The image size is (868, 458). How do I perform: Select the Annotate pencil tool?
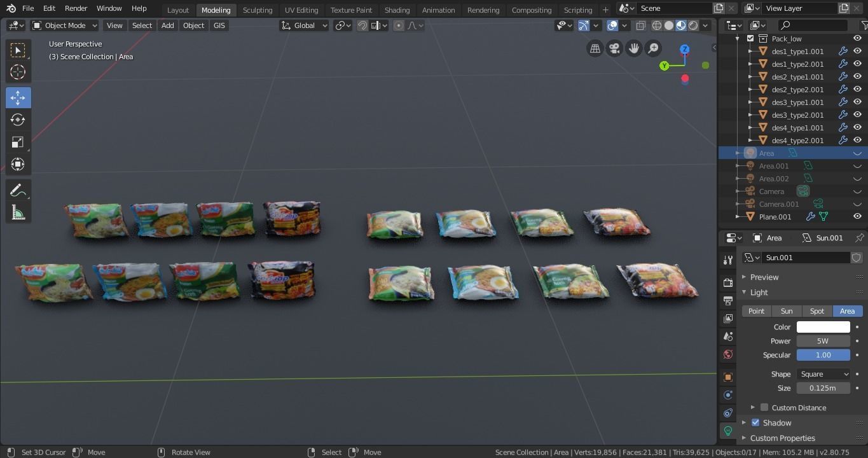[18, 190]
